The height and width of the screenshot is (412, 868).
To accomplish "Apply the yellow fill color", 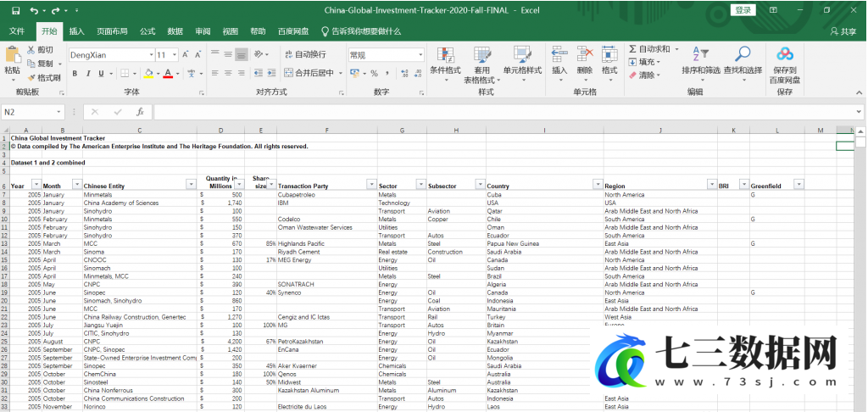I will (x=148, y=73).
